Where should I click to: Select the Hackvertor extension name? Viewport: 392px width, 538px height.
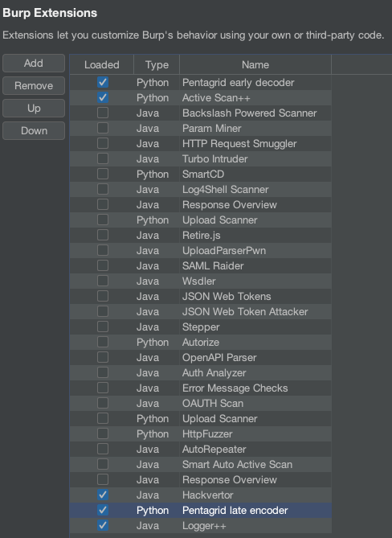click(208, 495)
